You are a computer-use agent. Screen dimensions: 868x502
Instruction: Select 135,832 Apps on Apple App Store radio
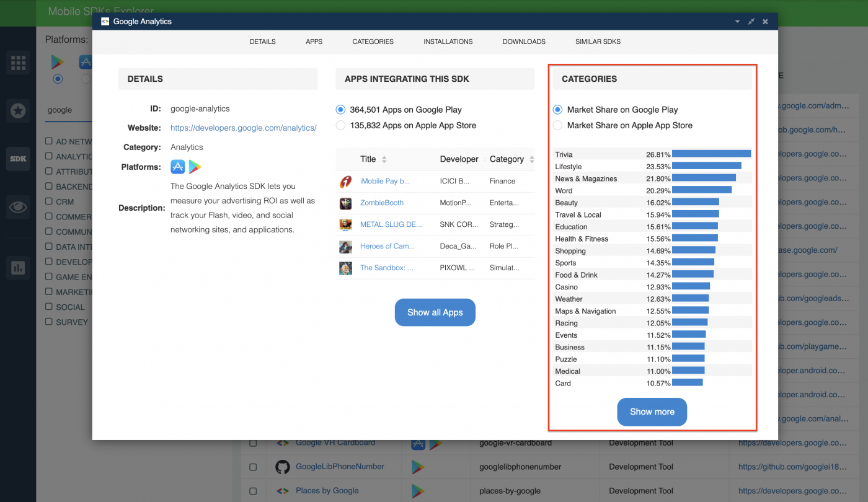click(x=340, y=125)
